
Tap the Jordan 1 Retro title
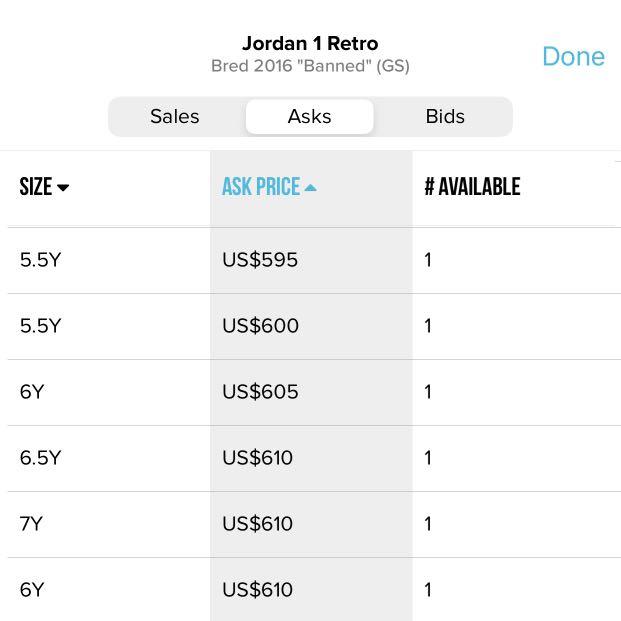click(310, 43)
